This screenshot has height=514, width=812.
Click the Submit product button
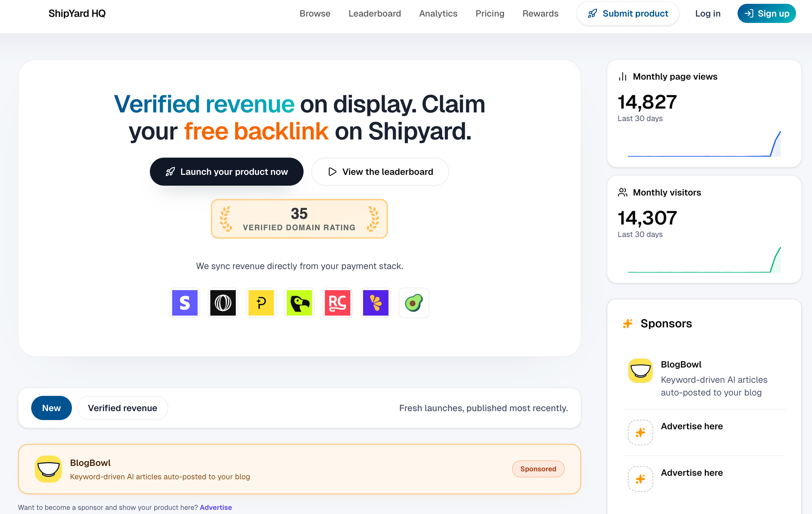pos(627,13)
